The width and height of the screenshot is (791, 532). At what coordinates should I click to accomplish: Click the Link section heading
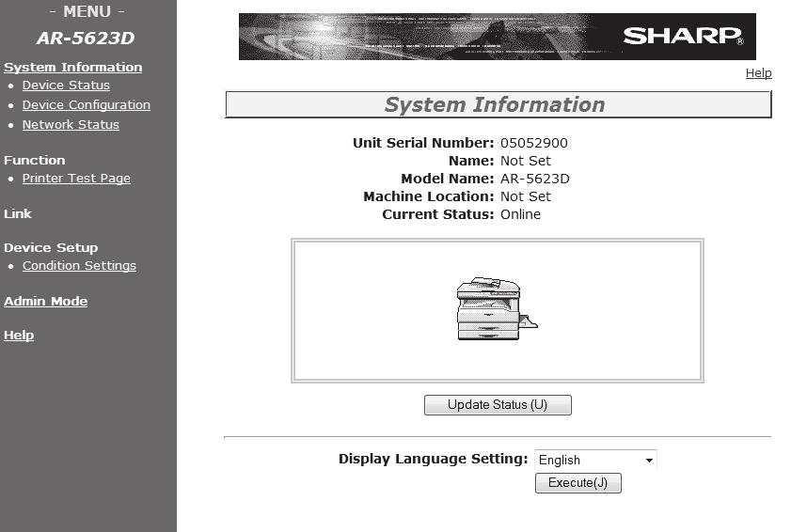pos(18,213)
